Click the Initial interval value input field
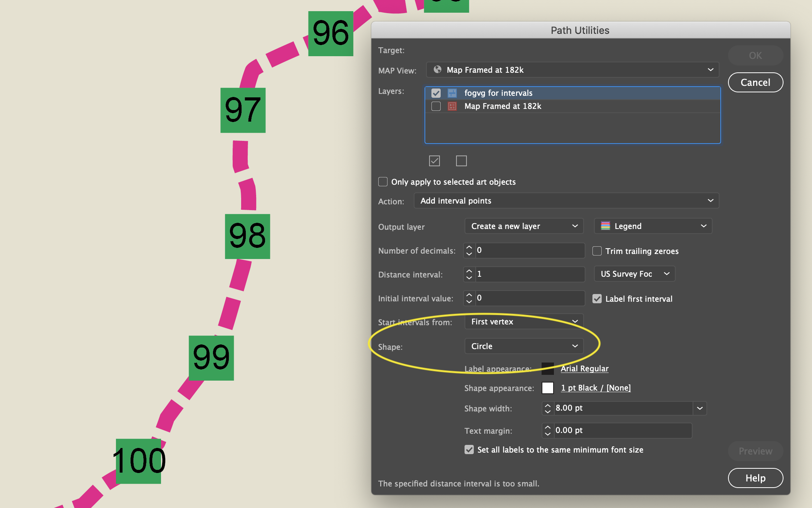 click(x=530, y=298)
